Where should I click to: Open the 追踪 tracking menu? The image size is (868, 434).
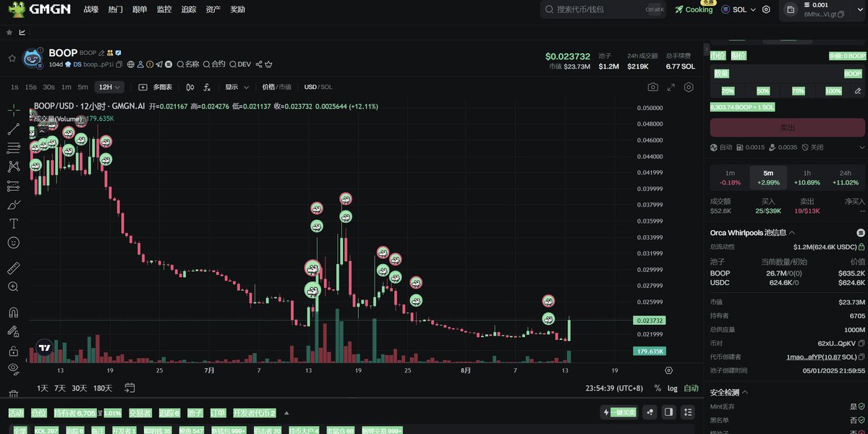tap(189, 9)
